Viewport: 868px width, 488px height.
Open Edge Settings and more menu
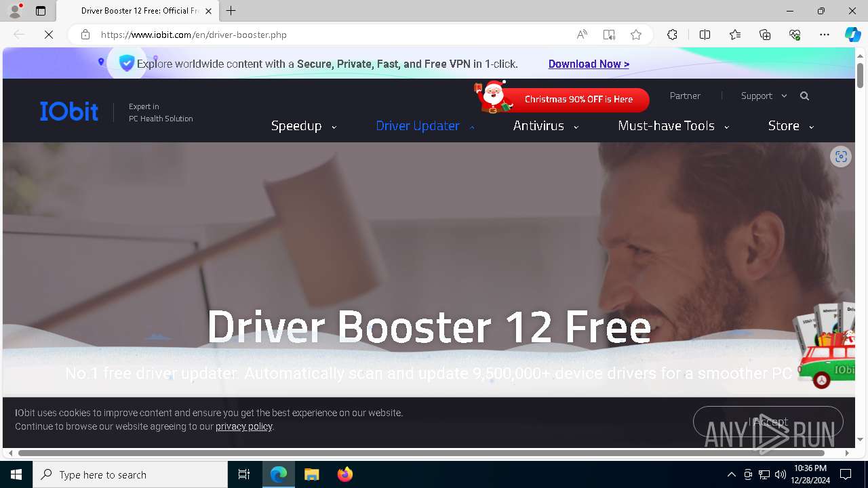coord(825,35)
